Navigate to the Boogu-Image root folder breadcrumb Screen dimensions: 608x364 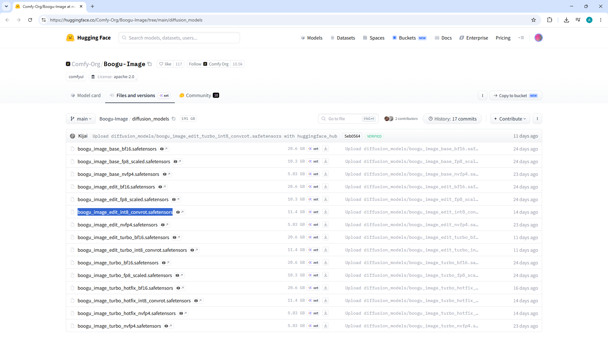coord(114,119)
